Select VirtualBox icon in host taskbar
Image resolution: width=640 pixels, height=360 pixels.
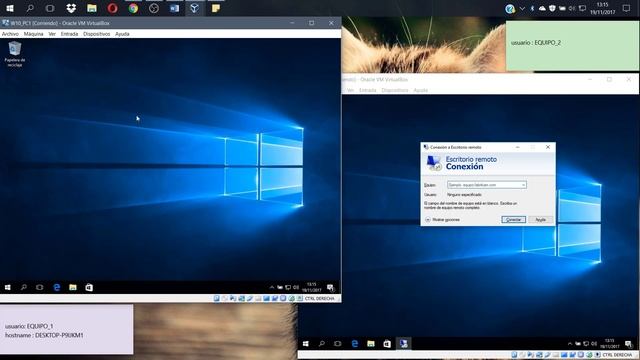coord(195,8)
